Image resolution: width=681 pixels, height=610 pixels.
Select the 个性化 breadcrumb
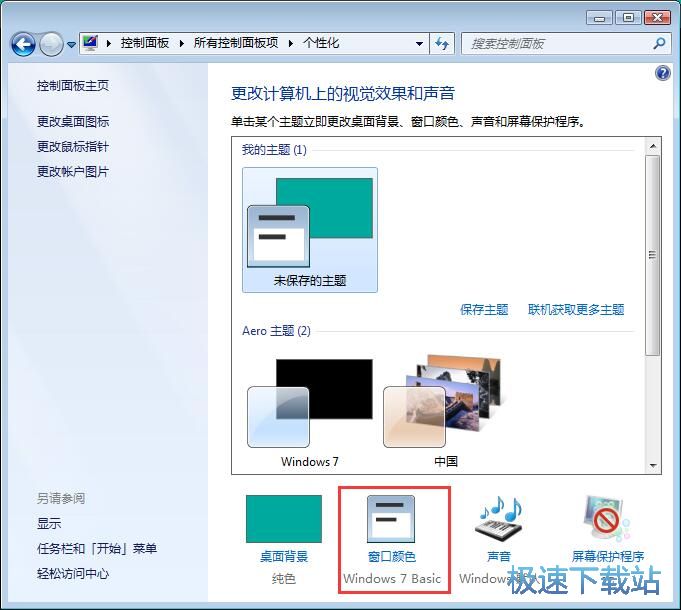pyautogui.click(x=321, y=43)
